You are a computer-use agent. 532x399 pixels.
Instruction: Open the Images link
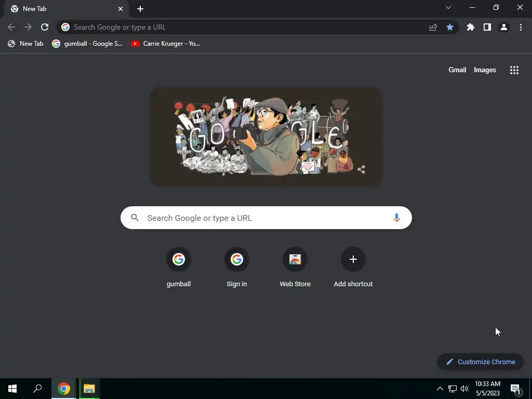pos(485,70)
